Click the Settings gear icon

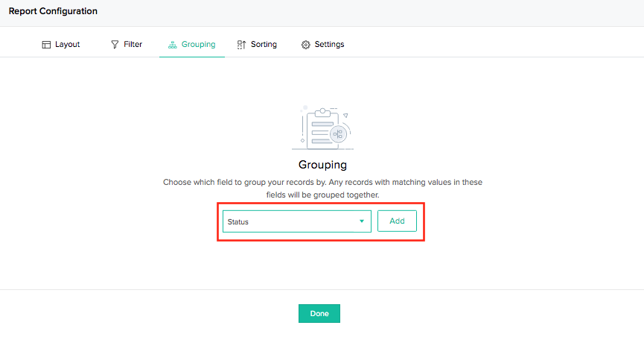pyautogui.click(x=305, y=45)
